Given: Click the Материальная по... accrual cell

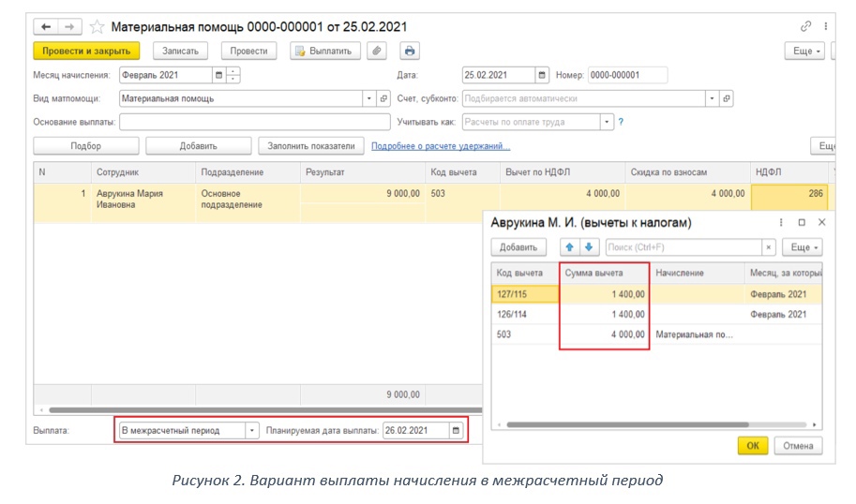Looking at the screenshot, I should [698, 334].
